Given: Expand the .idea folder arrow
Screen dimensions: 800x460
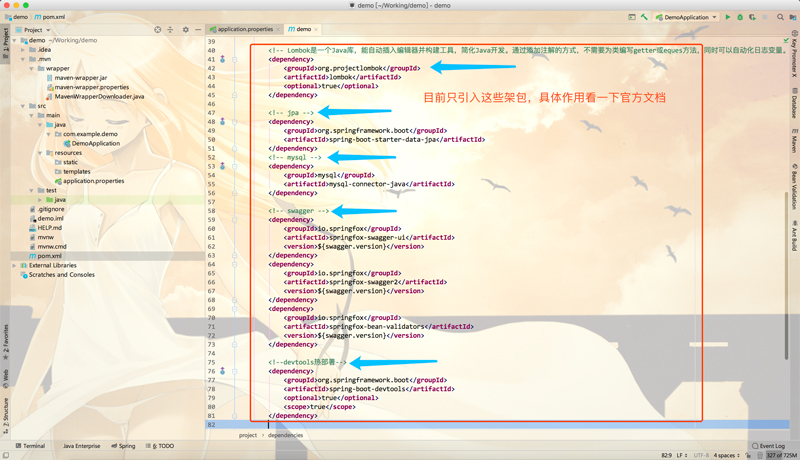Looking at the screenshot, I should [x=23, y=49].
